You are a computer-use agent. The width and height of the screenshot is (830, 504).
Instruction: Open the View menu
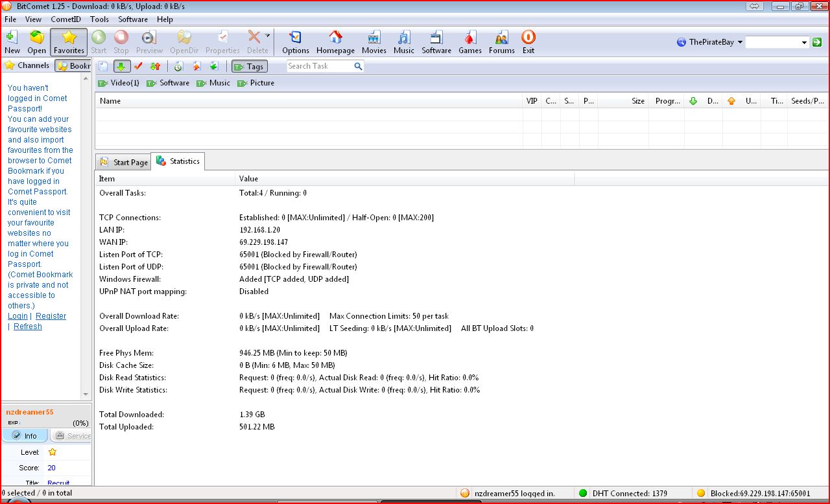pyautogui.click(x=33, y=19)
